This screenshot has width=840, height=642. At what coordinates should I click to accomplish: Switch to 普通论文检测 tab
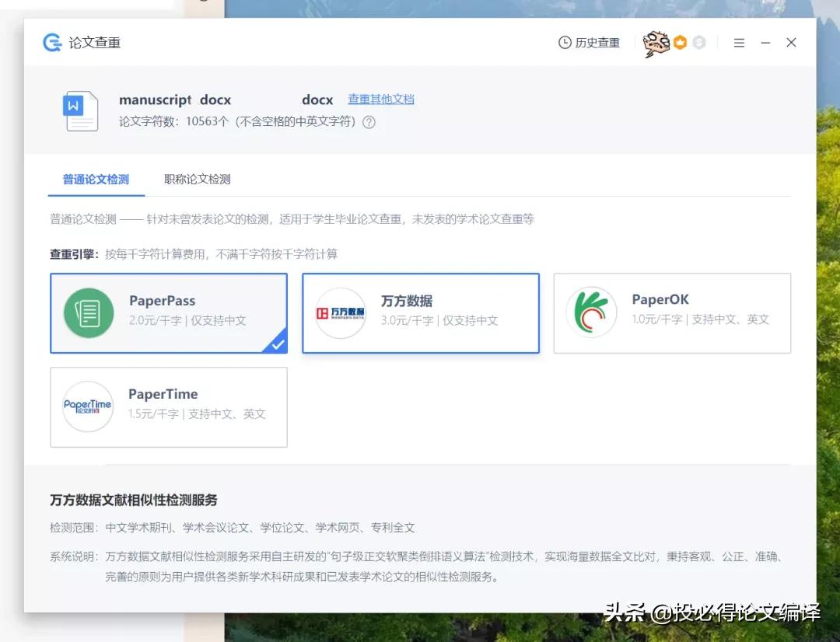96,180
